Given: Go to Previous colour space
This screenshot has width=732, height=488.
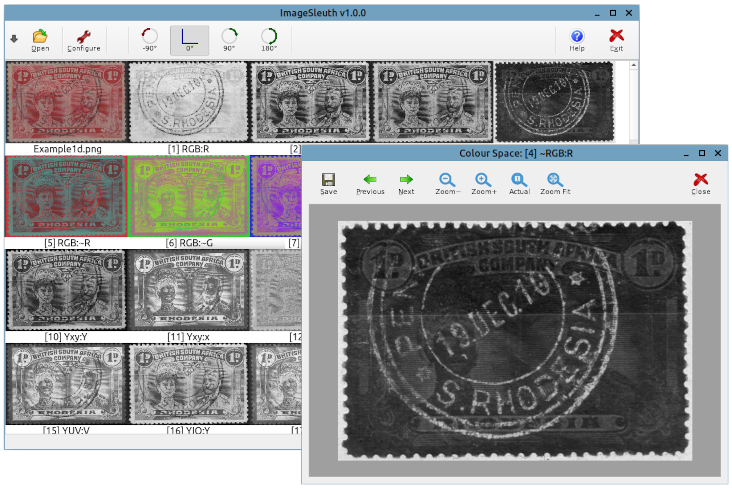Looking at the screenshot, I should 370,184.
